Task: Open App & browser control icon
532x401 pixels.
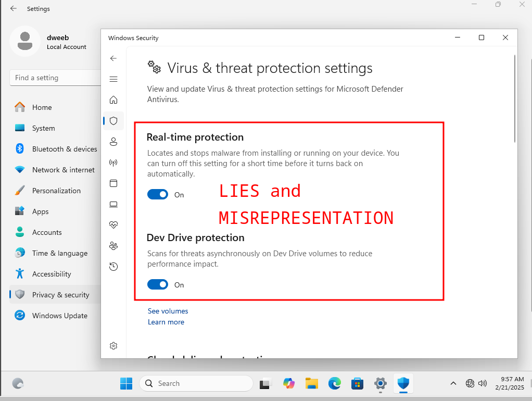Action: coord(113,183)
